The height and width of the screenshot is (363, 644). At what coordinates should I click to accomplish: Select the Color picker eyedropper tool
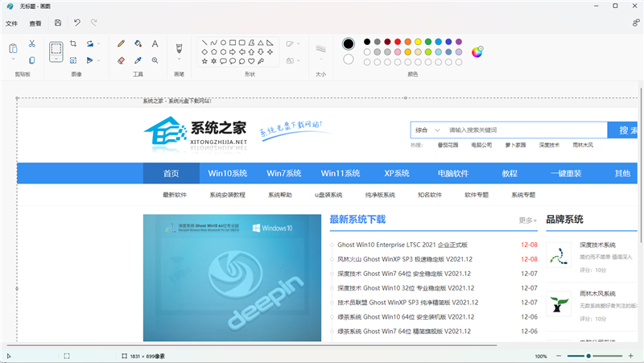[x=138, y=60]
